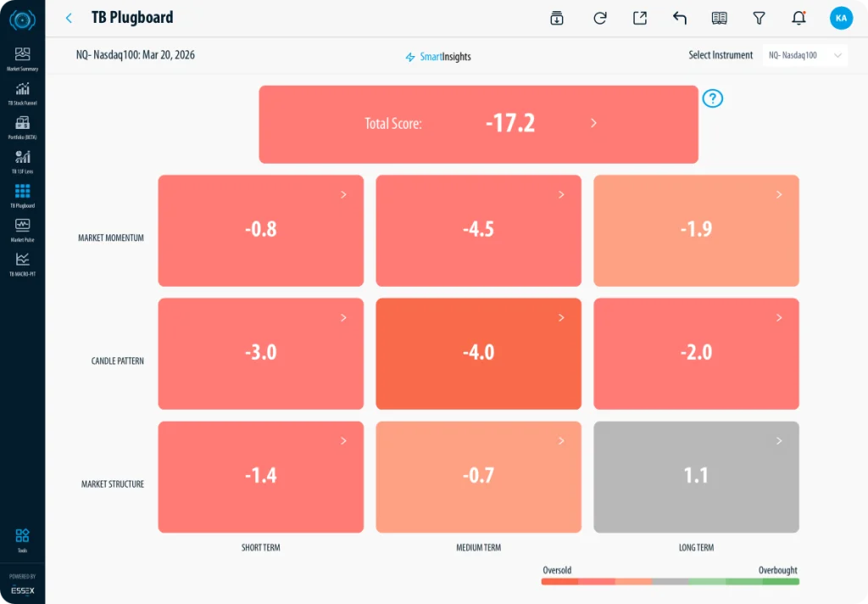Click the undo back-arrow icon

[x=679, y=18]
